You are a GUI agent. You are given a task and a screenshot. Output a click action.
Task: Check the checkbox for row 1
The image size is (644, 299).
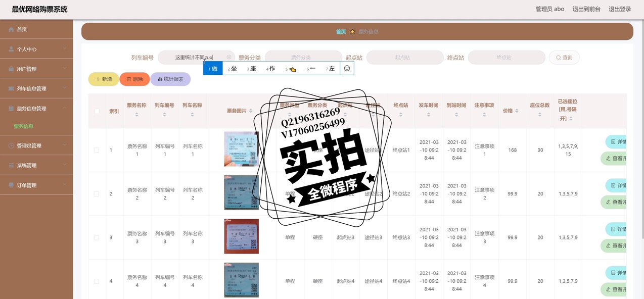click(97, 150)
